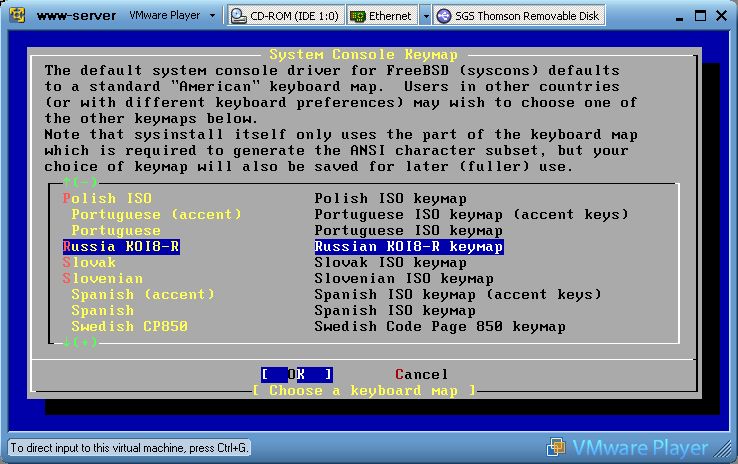
Task: Click the SGS Thomson Removable Disk button
Action: pos(519,16)
